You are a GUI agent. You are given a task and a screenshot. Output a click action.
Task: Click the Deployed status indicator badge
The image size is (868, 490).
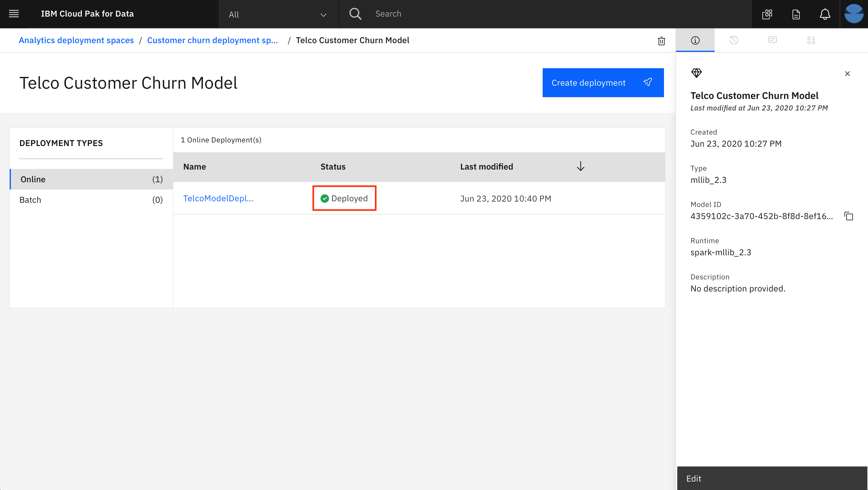tap(343, 198)
